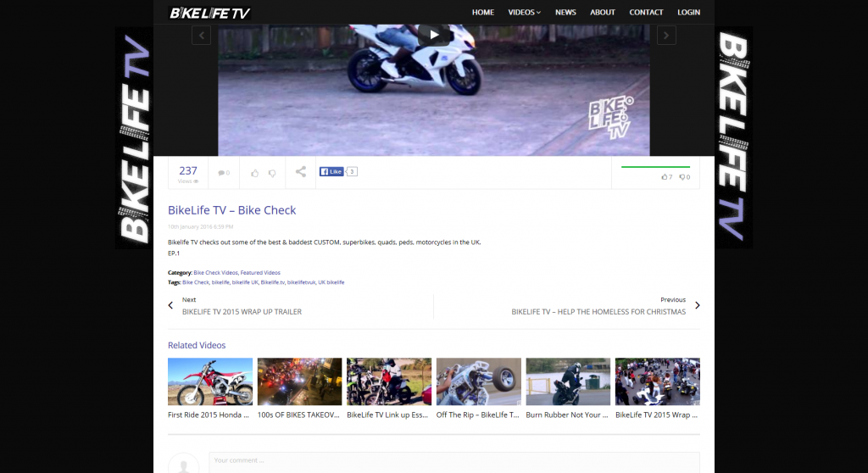Click the comments bubble icon
The width and height of the screenshot is (868, 473).
point(222,173)
